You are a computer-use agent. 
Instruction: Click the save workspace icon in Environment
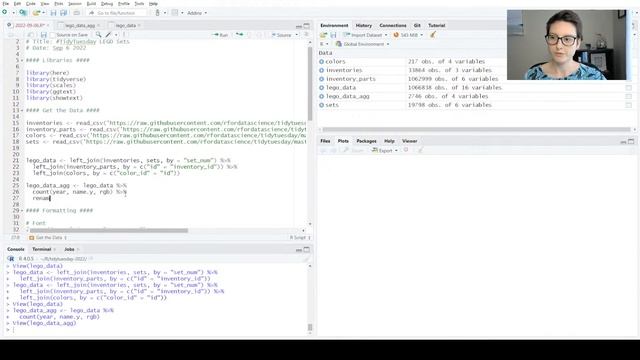point(333,35)
